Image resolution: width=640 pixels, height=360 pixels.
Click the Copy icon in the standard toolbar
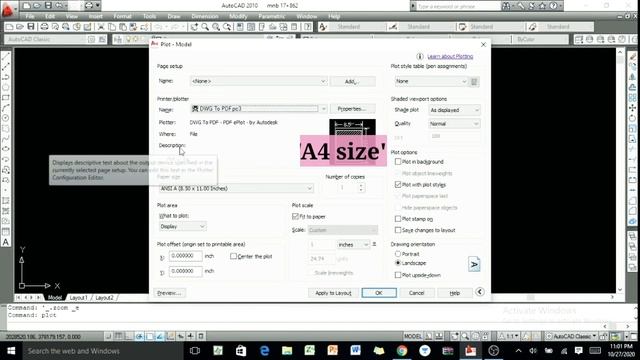pos(112,27)
